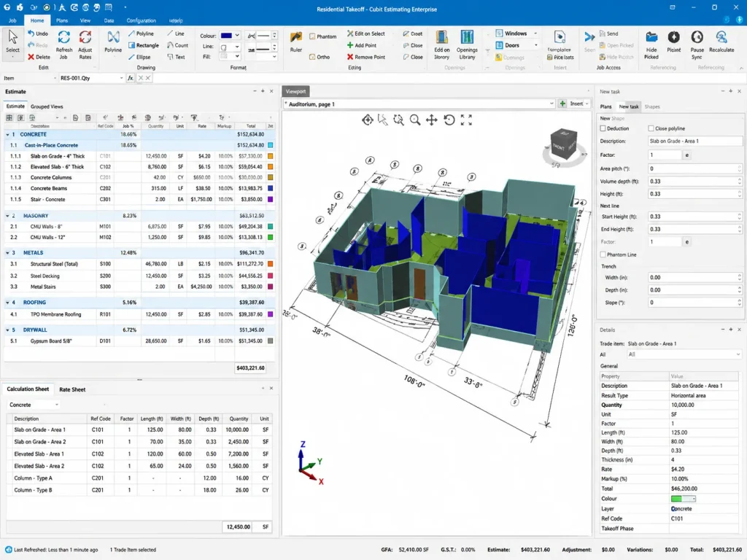Switch to the Shapes tab
This screenshot has width=747, height=560.
tap(652, 106)
